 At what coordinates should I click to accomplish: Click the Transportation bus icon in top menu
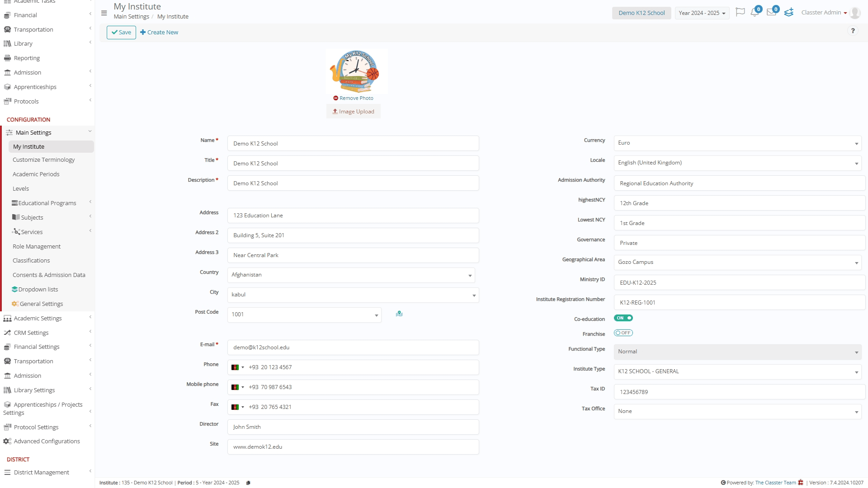point(7,30)
